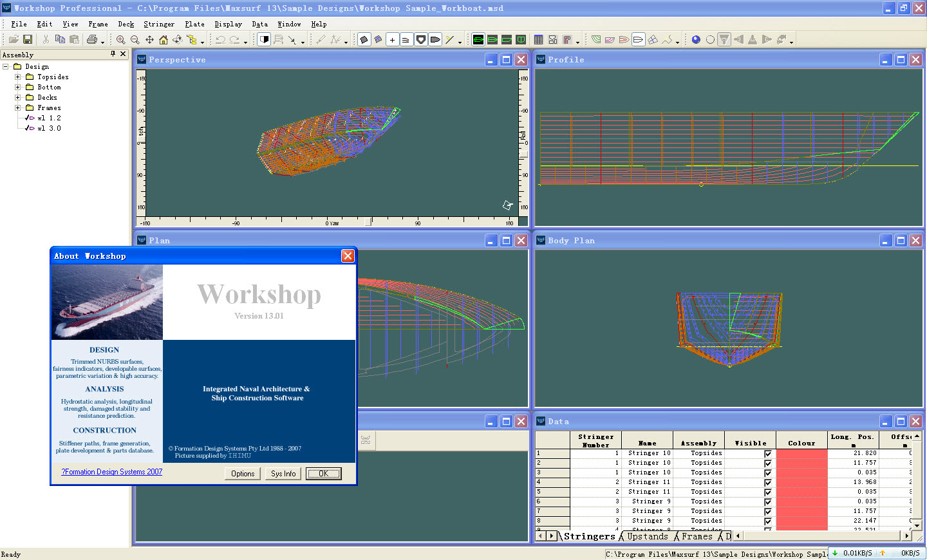The width and height of the screenshot is (927, 560).
Task: Toggle Visible checkbox for Stringer 9 at 22.147
Action: pos(768,521)
